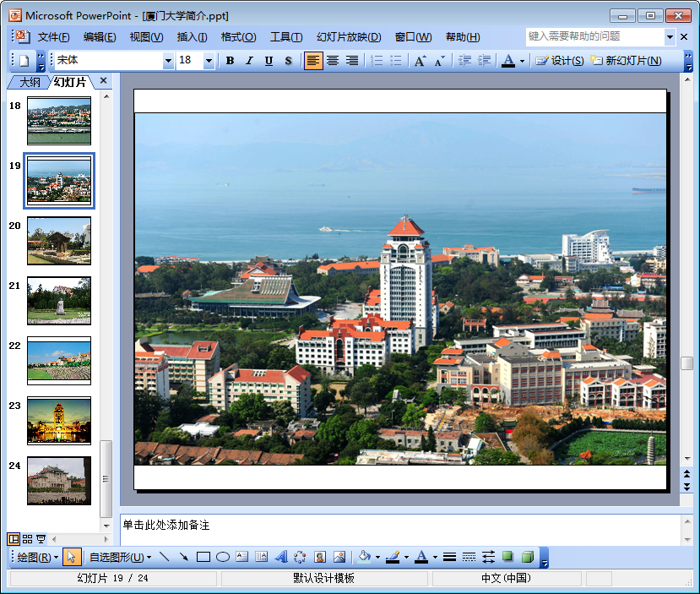Expand the AutoShapes (自选图形) menu
Image resolution: width=700 pixels, height=594 pixels.
[121, 557]
